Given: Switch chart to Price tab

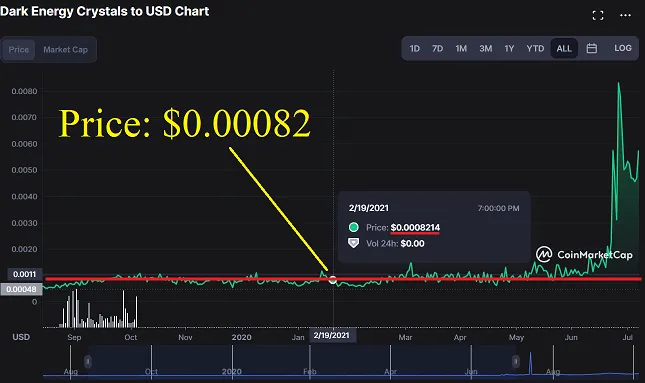Looking at the screenshot, I should pyautogui.click(x=19, y=50).
